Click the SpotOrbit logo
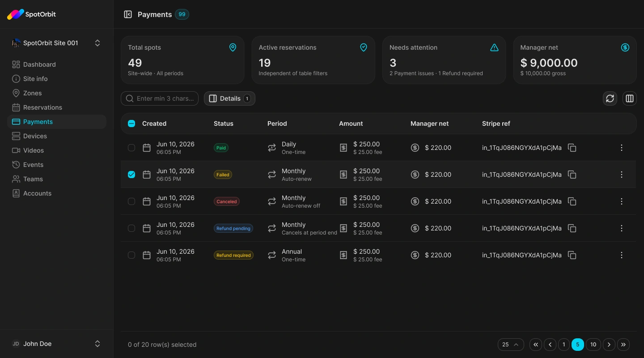Screen dimensions: 644x358 coord(31,14)
